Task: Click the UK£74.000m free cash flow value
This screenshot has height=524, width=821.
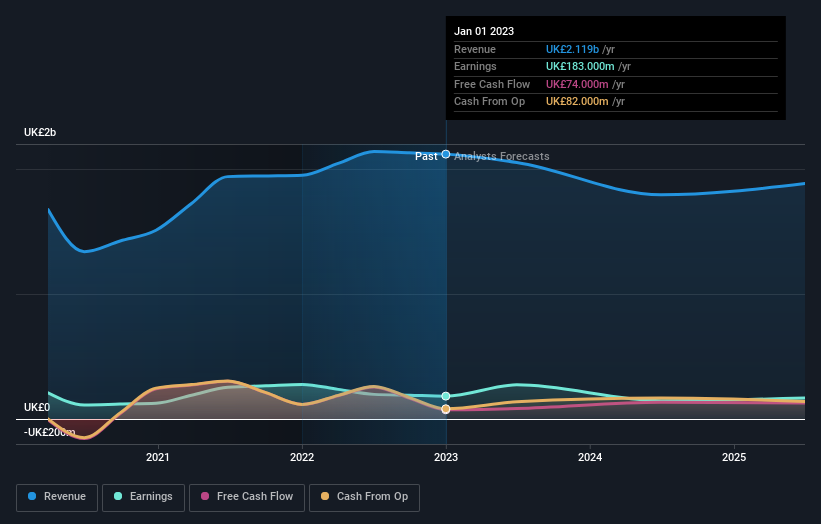Action: [577, 84]
